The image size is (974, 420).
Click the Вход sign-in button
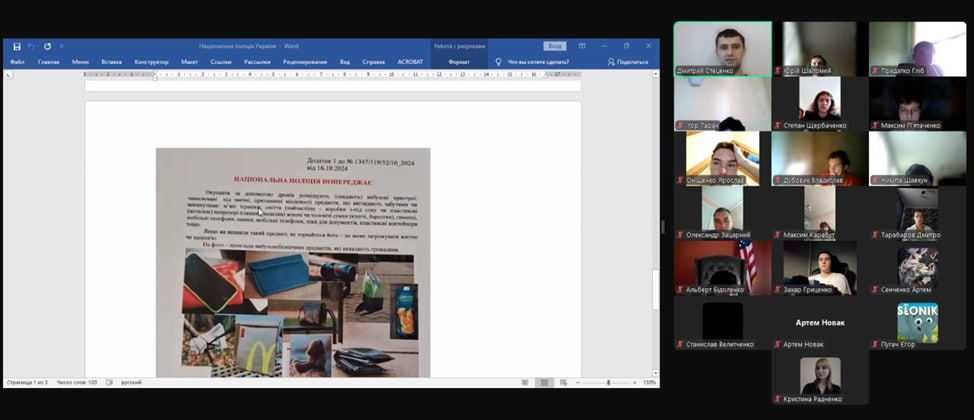click(555, 46)
